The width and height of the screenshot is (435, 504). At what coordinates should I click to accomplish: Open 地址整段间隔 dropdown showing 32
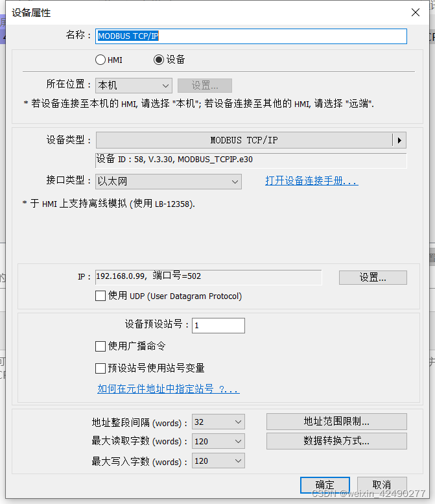tap(218, 422)
